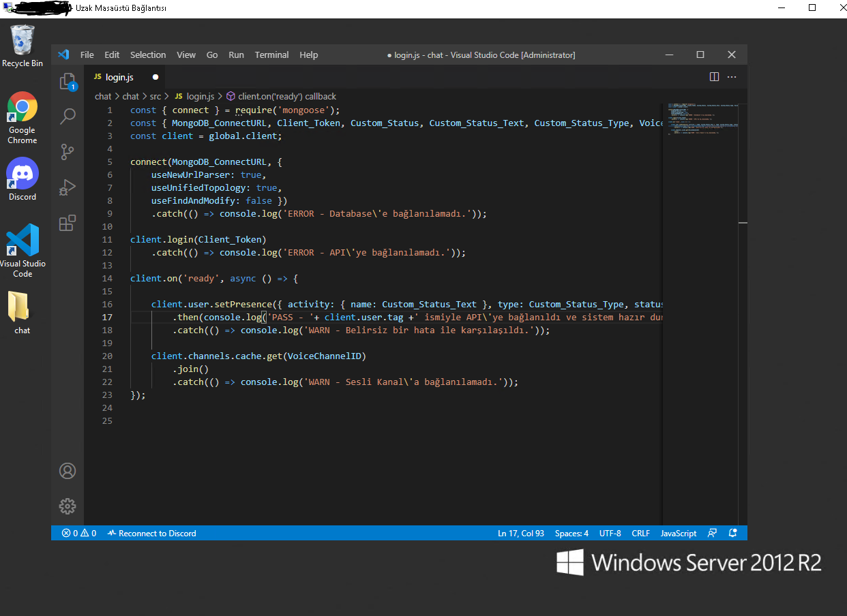Click '.join()' on line 21
The height and width of the screenshot is (616, 847).
click(x=190, y=369)
